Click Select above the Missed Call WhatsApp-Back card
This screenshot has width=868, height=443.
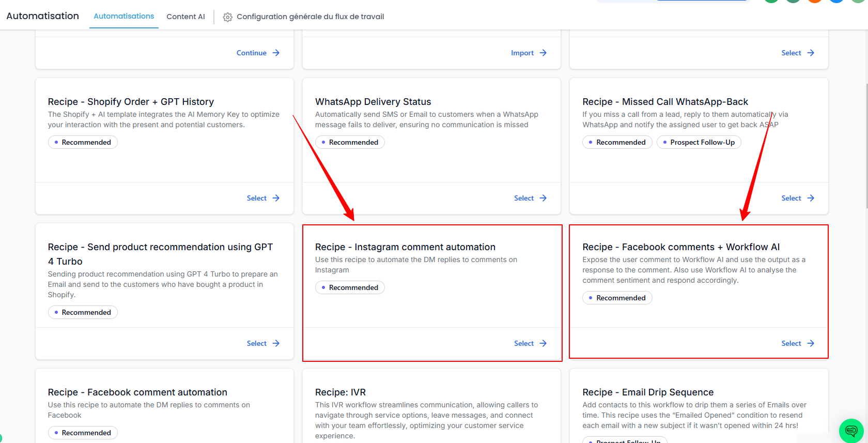pos(798,53)
